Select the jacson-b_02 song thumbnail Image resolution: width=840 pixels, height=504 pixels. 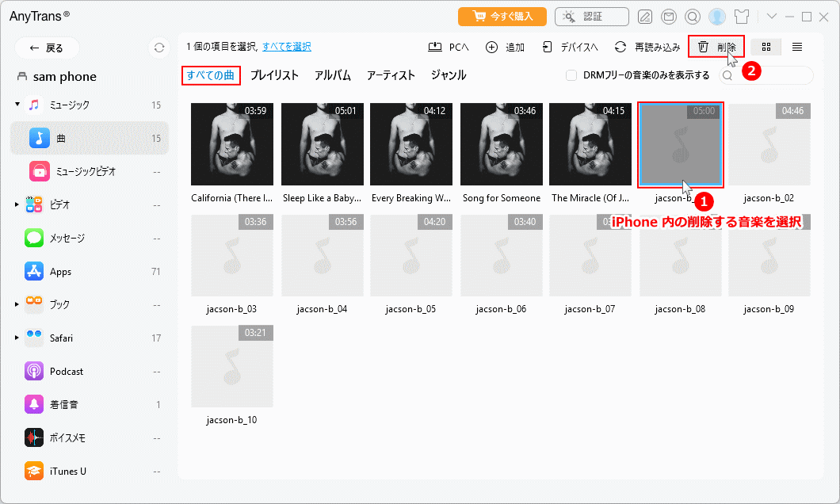(769, 144)
